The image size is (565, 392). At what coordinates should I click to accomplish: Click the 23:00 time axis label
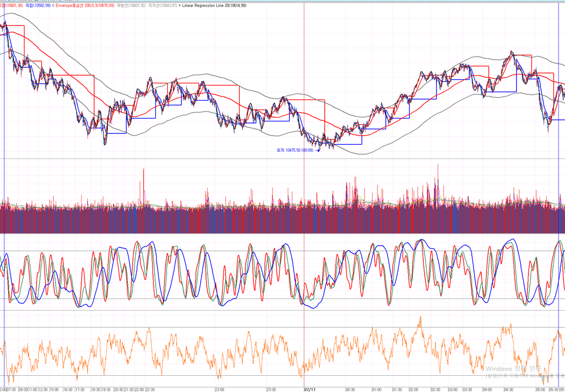coord(220,389)
